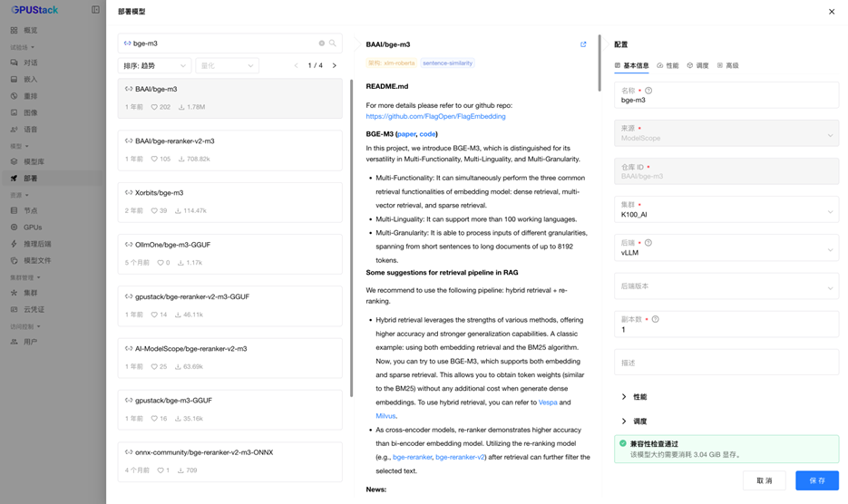Open the bge-reranker-v2 link
The height and width of the screenshot is (504, 848).
(x=461, y=457)
